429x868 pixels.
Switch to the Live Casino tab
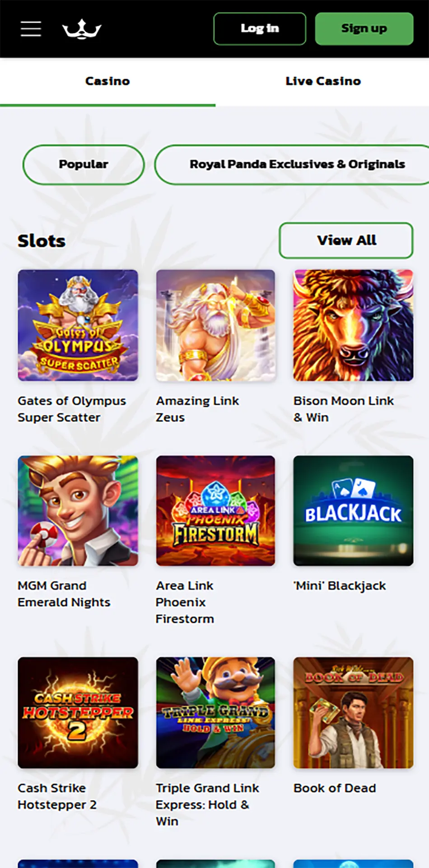(323, 81)
